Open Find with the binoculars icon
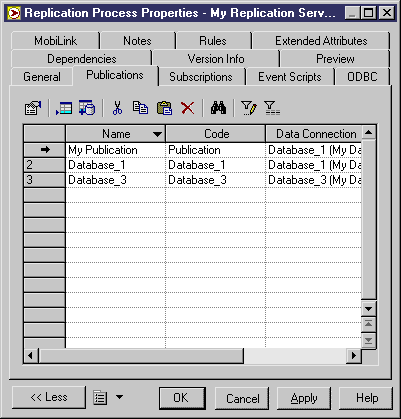The height and width of the screenshot is (419, 401). 218,108
